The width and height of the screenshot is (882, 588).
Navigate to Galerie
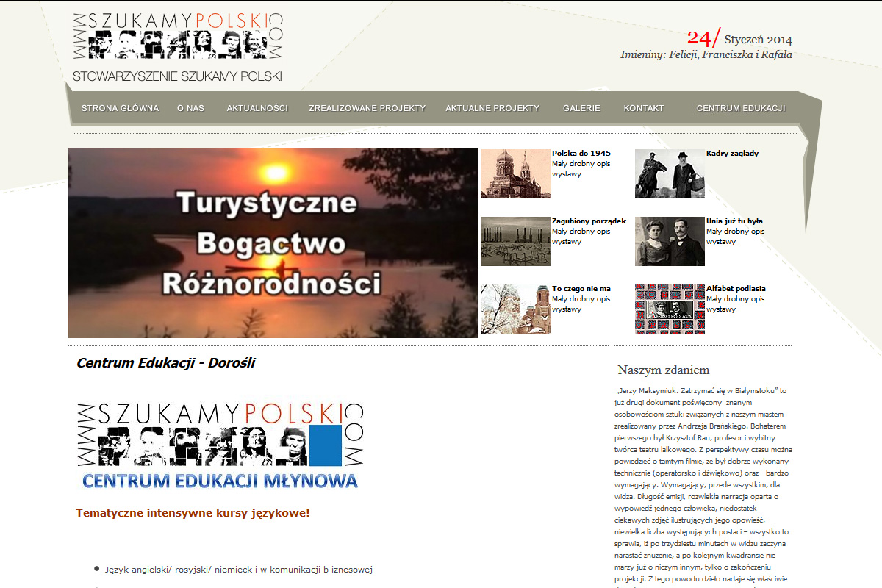[x=581, y=108]
